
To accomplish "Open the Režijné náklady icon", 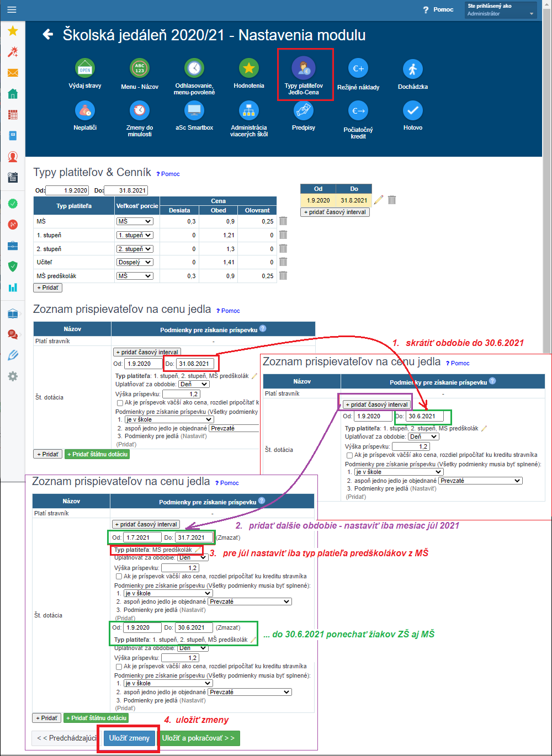I will pyautogui.click(x=358, y=68).
